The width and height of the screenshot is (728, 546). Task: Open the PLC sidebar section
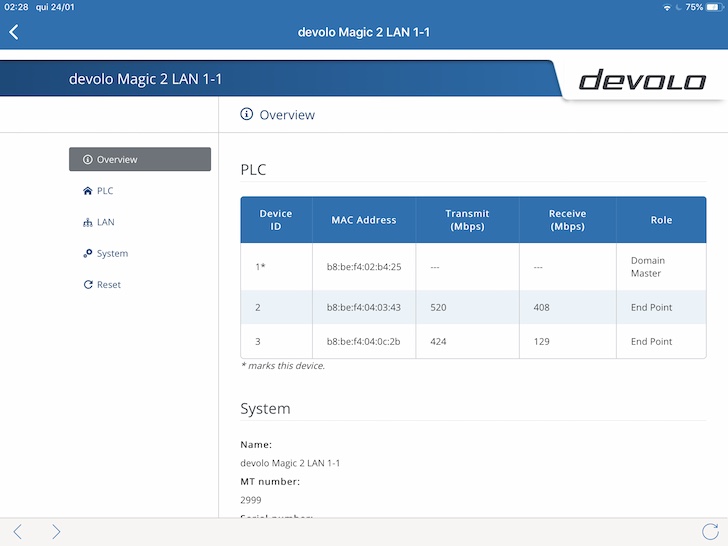(105, 191)
